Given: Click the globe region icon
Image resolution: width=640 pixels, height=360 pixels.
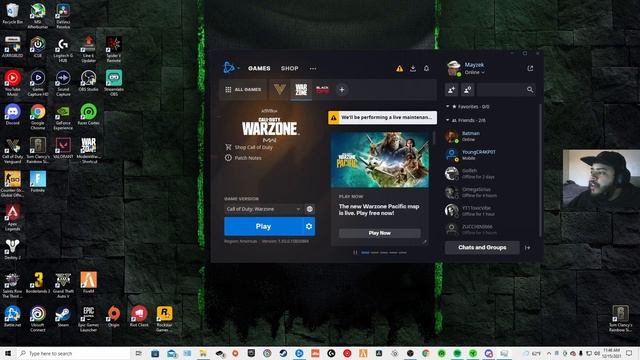Looking at the screenshot, I should 310,209.
